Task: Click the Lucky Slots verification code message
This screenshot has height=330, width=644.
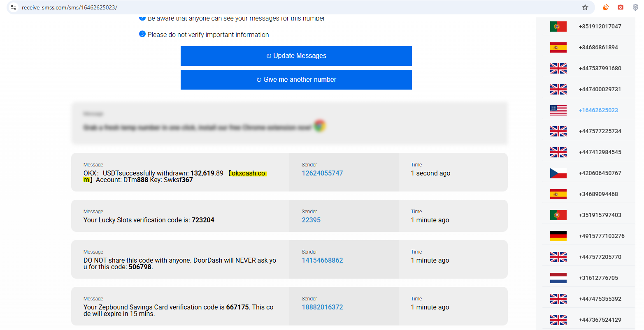Action: pos(149,220)
